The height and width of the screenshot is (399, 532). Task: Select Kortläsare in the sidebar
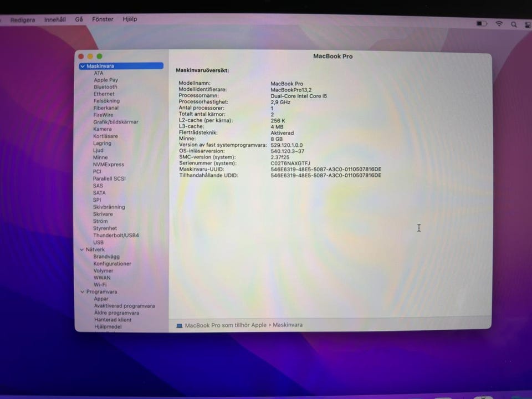click(x=105, y=136)
